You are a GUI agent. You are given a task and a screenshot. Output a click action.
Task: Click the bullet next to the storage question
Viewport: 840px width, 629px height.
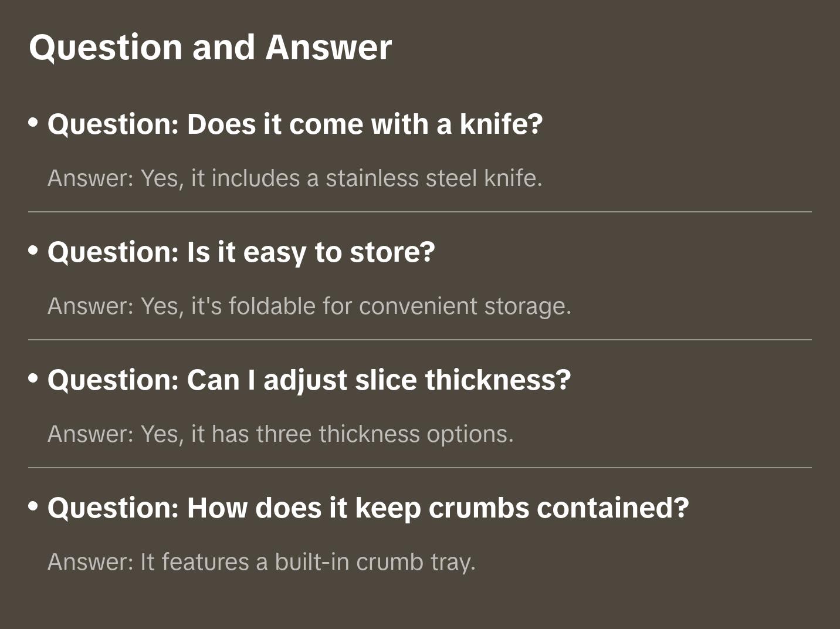click(33, 251)
